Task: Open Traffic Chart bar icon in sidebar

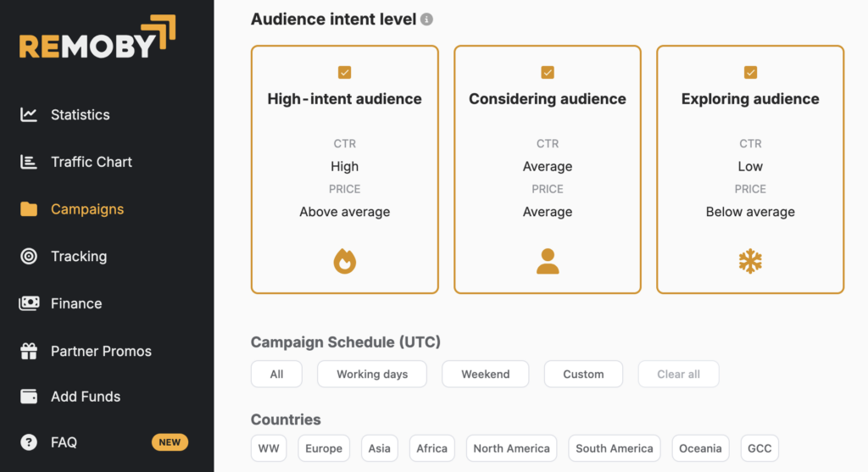Action: coord(29,162)
